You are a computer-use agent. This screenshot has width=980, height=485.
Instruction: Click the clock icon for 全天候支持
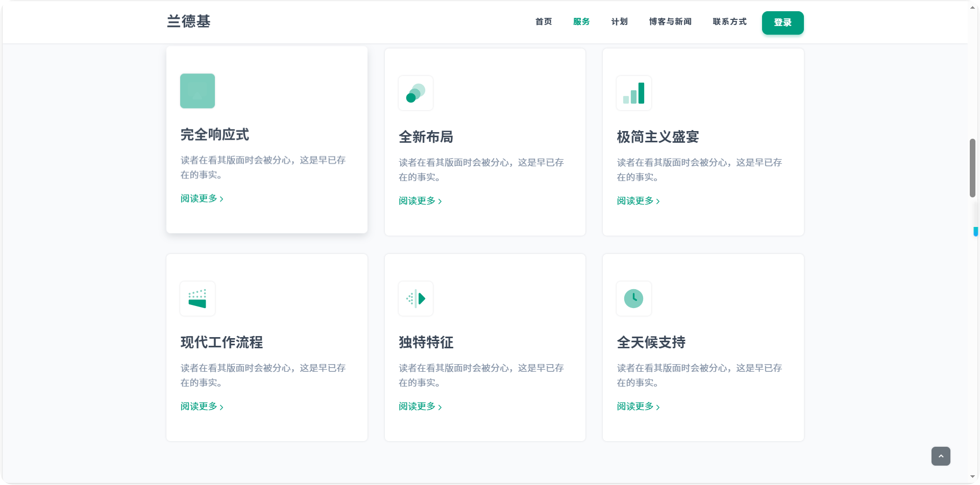pyautogui.click(x=634, y=298)
